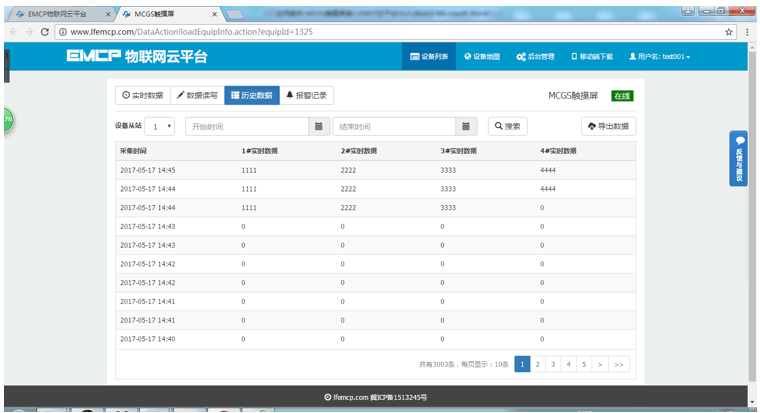Image resolution: width=760 pixels, height=413 pixels.
Task: Open the 用户名: test001 user dropdown
Action: click(659, 57)
